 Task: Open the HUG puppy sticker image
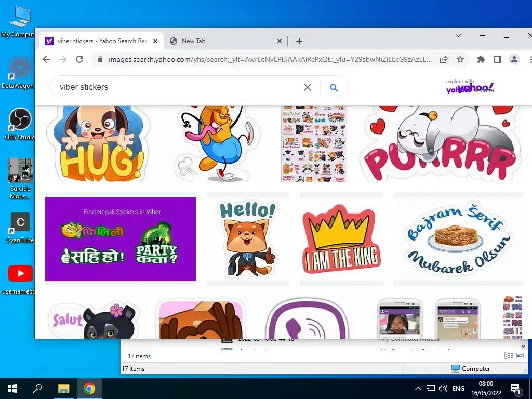[x=98, y=143]
